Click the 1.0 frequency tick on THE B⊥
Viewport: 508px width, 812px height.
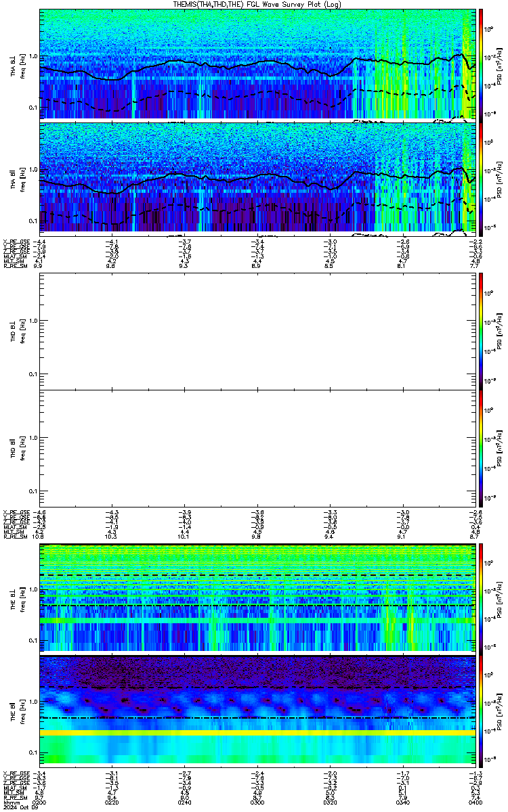33,590
